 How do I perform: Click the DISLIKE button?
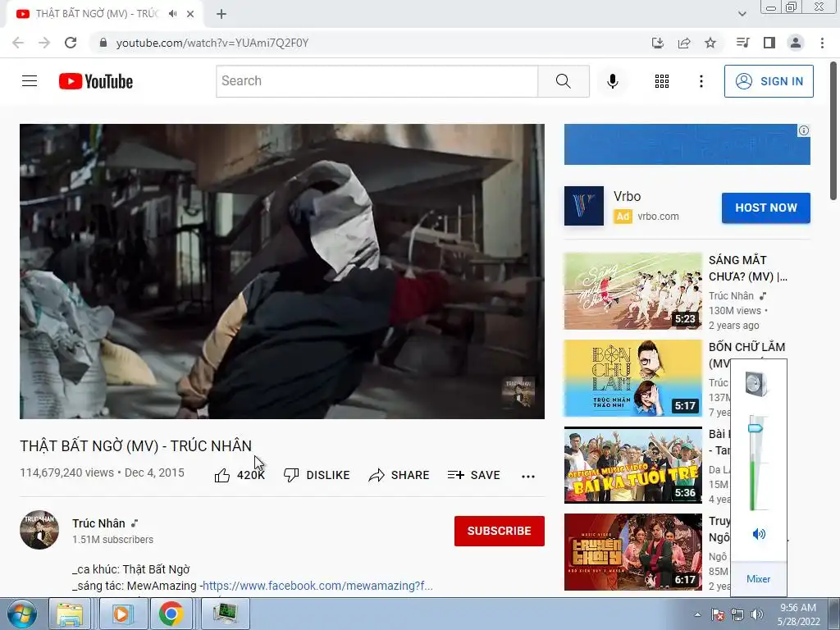pos(317,475)
